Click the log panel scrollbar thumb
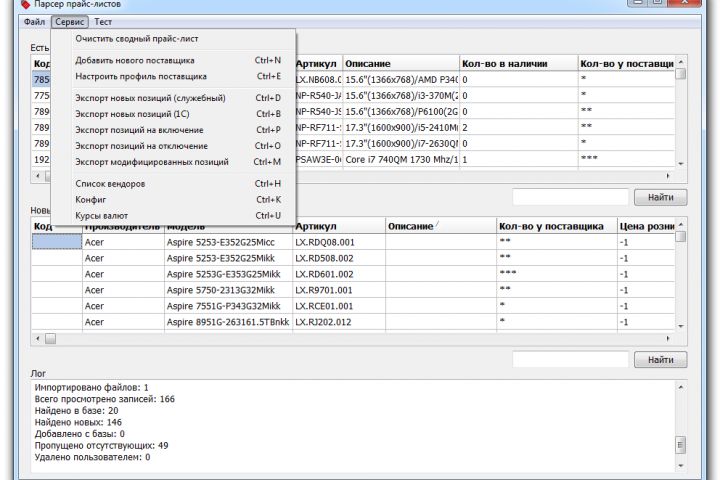 coord(681,445)
